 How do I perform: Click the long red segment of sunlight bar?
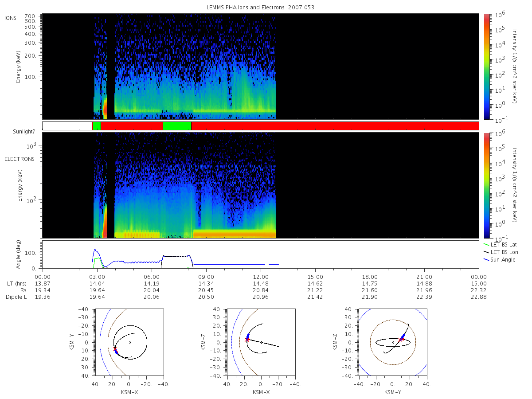335,126
